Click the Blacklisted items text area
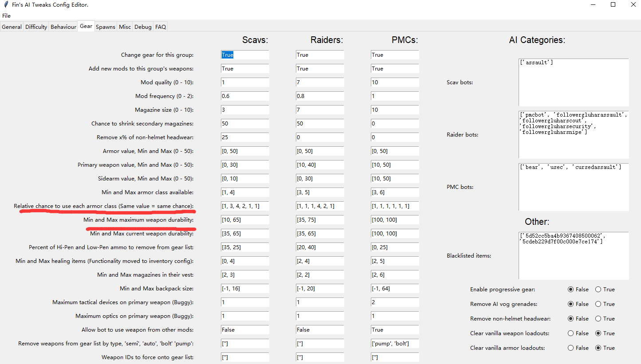The height and width of the screenshot is (364, 641). click(x=574, y=256)
